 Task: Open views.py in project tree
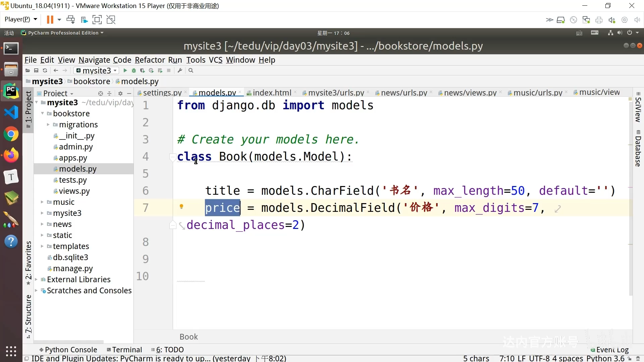(74, 191)
